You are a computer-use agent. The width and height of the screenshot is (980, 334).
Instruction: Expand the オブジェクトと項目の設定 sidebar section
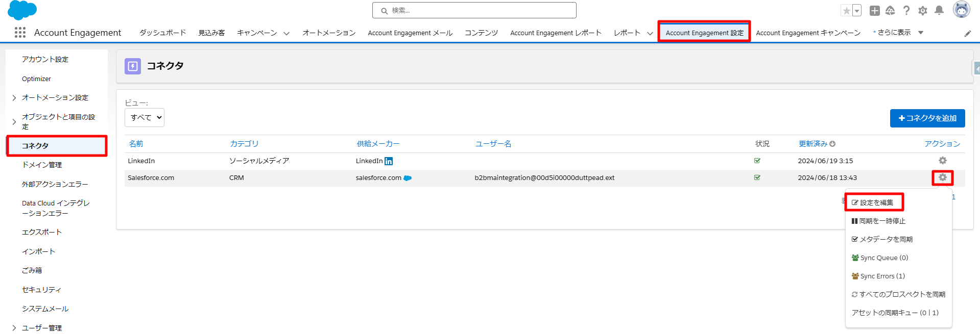pyautogui.click(x=14, y=122)
